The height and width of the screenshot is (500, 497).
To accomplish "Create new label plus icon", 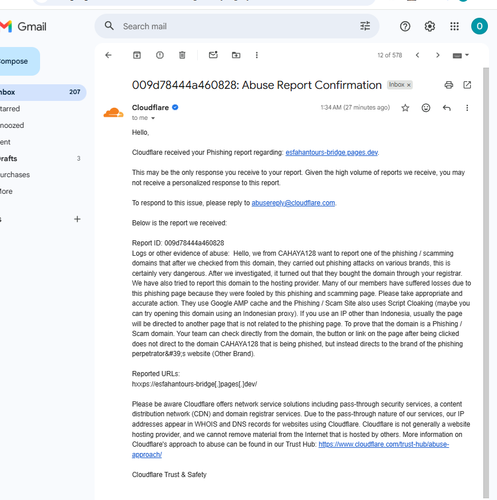I will (77, 219).
